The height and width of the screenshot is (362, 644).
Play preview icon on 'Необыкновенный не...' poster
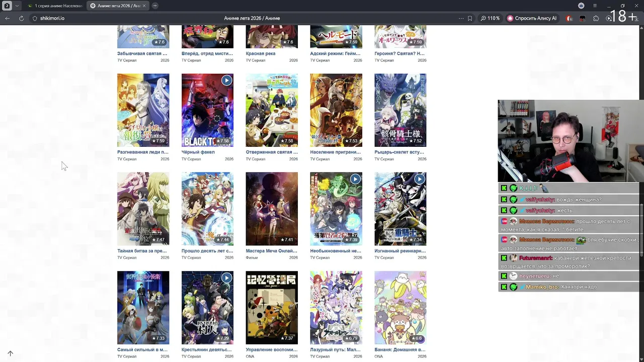tap(355, 179)
